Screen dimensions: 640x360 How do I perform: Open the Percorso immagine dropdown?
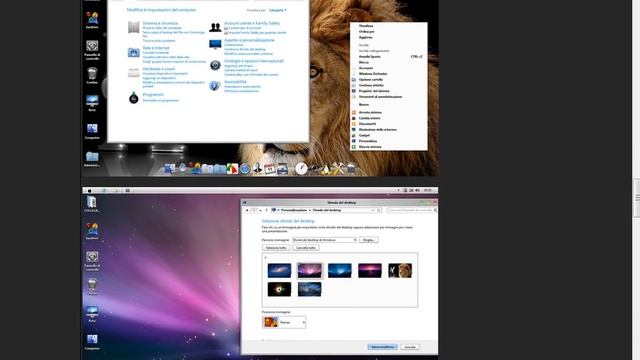pos(324,240)
